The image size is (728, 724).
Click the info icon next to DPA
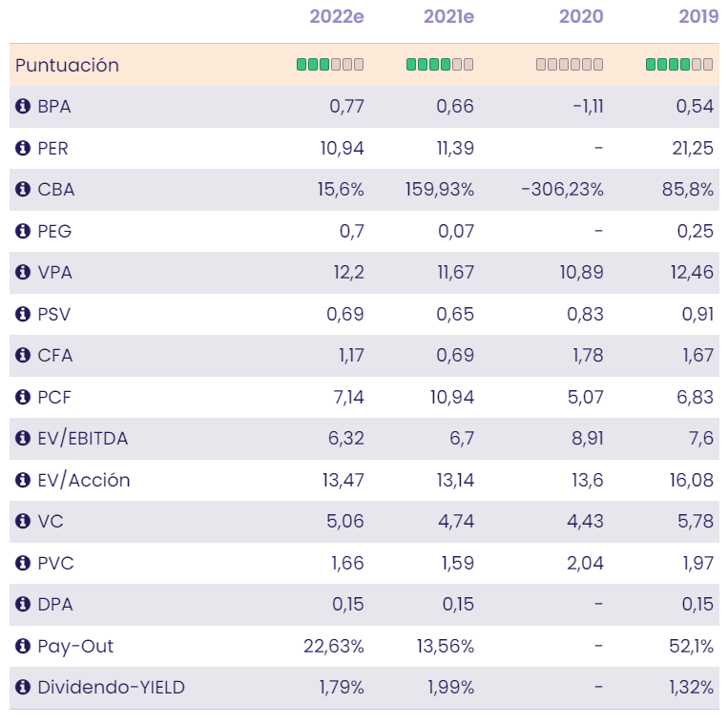coord(23,605)
